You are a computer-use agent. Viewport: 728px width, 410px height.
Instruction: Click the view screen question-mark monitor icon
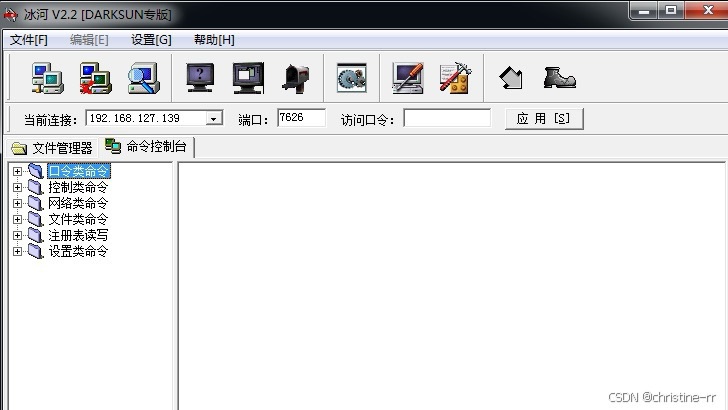(x=200, y=78)
